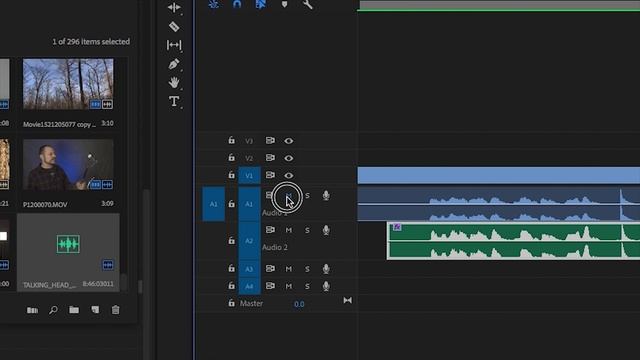
Task: Solo the Audio 1 track
Action: click(x=307, y=196)
